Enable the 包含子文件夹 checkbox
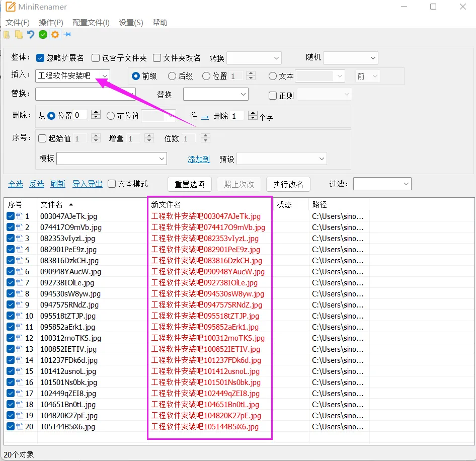476x461 pixels. tap(96, 58)
